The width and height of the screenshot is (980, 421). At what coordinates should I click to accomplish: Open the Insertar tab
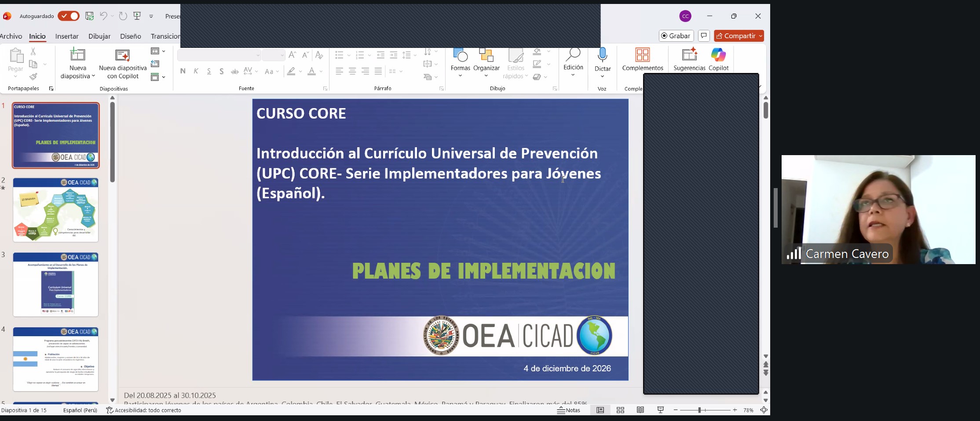67,36
